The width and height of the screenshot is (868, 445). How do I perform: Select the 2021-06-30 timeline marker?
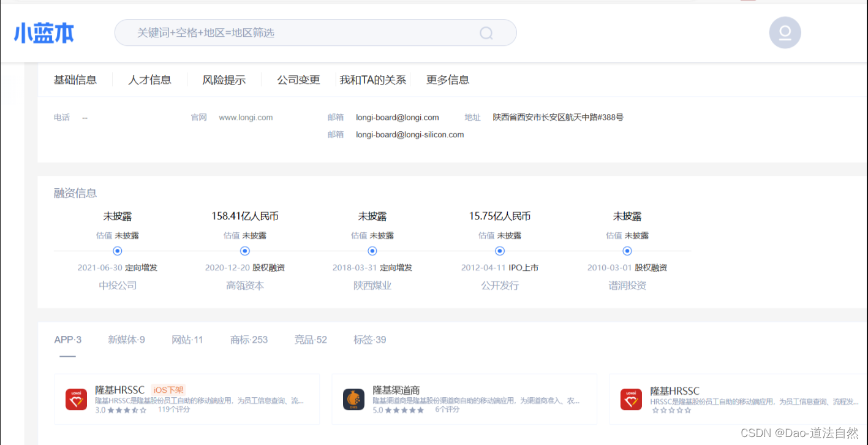click(118, 251)
